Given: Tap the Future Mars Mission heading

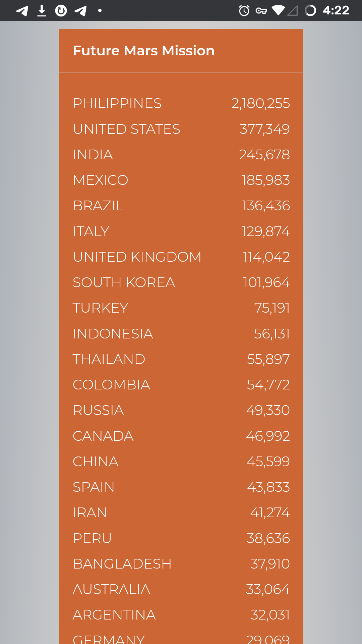Looking at the screenshot, I should tap(144, 51).
